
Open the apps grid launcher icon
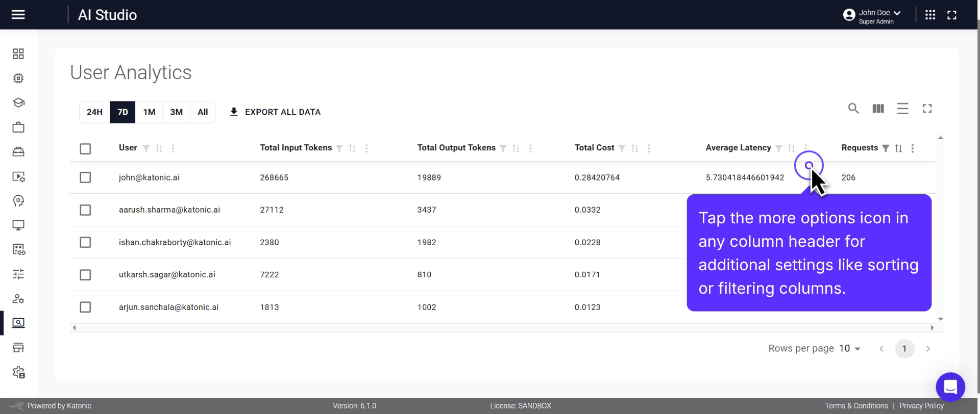click(x=930, y=15)
